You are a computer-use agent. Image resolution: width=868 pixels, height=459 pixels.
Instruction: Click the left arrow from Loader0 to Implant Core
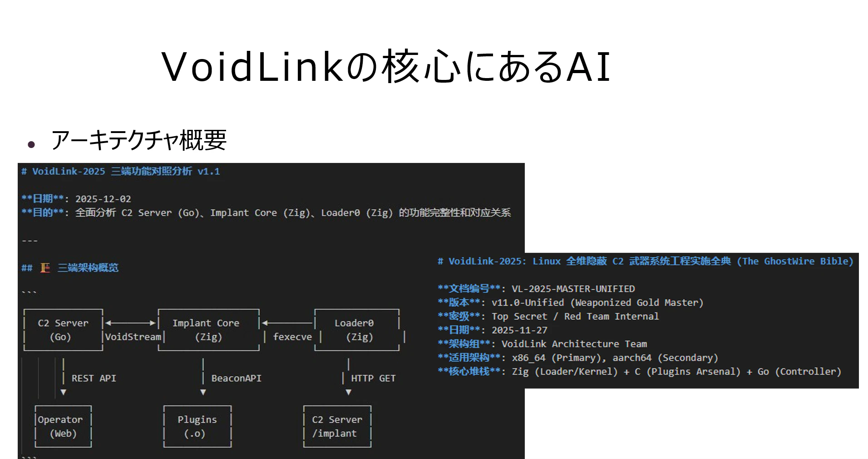pyautogui.click(x=288, y=323)
